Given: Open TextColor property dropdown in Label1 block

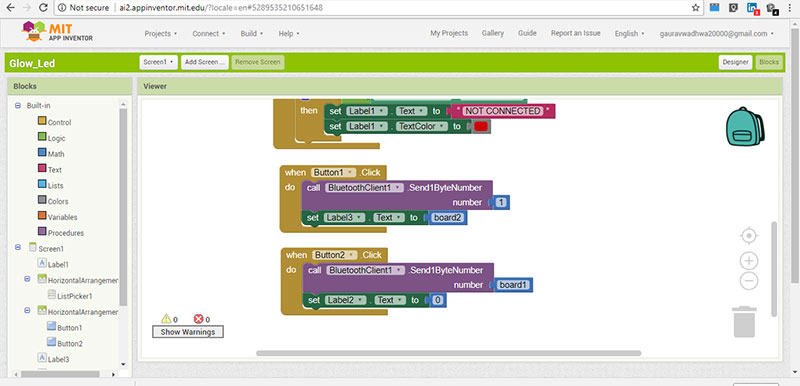Looking at the screenshot, I should tap(422, 126).
